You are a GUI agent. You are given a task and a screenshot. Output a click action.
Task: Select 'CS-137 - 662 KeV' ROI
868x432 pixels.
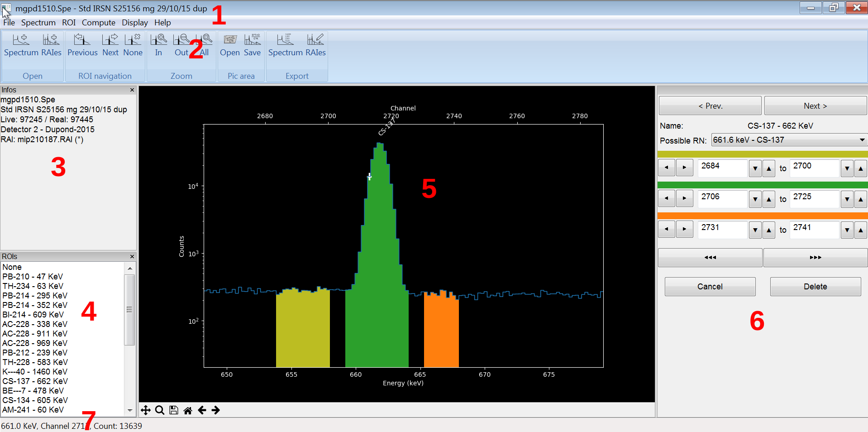click(62, 381)
